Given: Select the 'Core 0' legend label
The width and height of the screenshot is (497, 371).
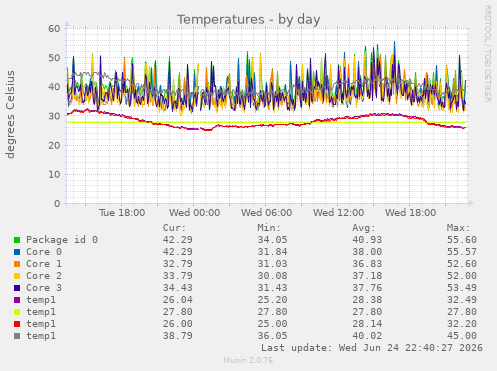Looking at the screenshot, I should pyautogui.click(x=44, y=252).
